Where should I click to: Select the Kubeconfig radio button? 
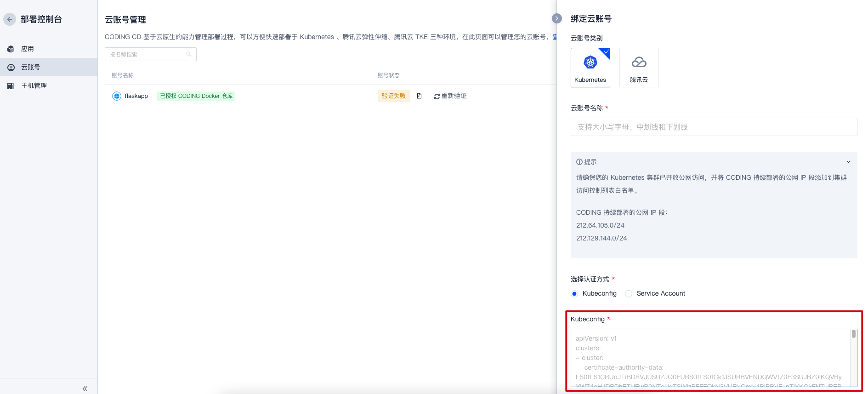pos(574,294)
